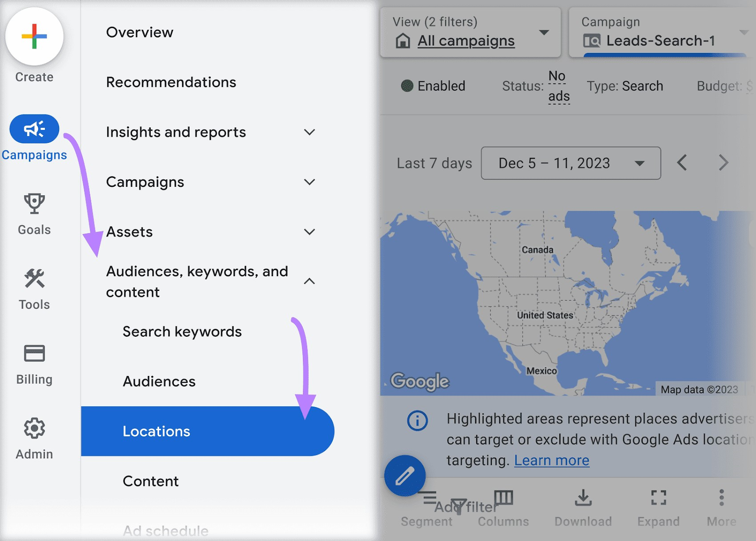This screenshot has width=756, height=541.
Task: Go to the next date range with the arrow
Action: (x=723, y=163)
